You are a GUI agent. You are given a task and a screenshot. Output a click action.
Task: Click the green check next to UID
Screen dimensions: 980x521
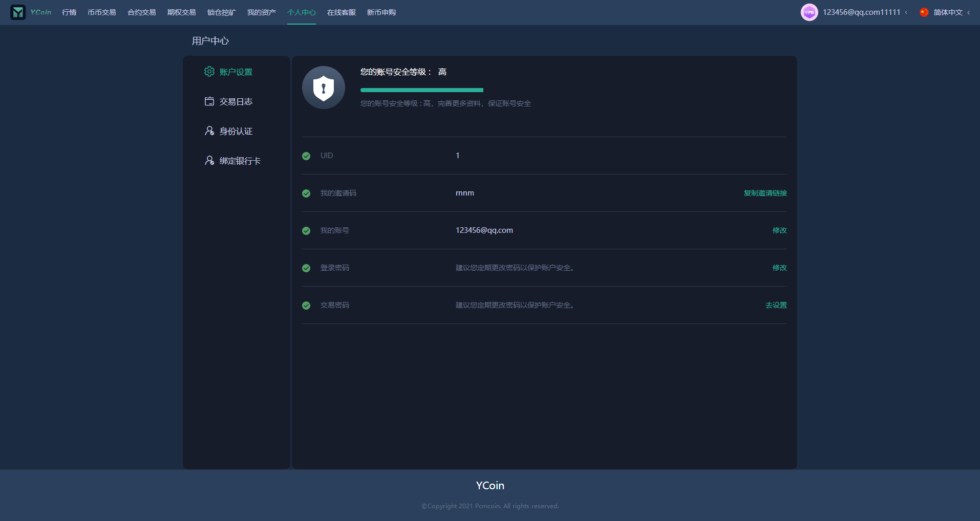(306, 156)
